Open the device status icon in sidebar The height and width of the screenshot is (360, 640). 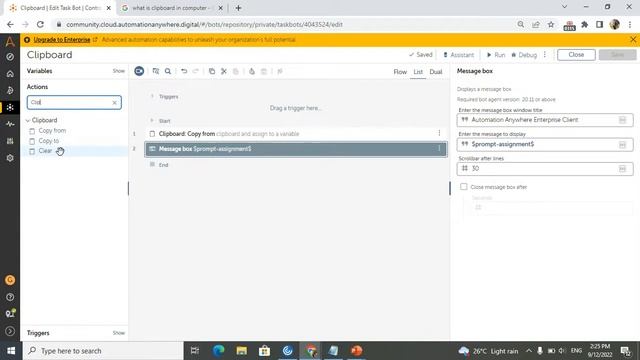[x=10, y=313]
